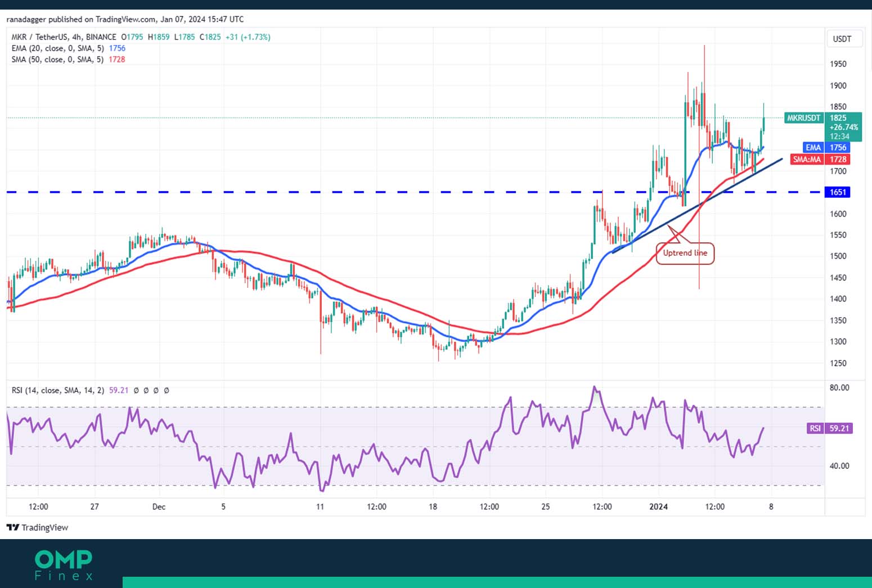This screenshot has height=588, width=872.
Task: Click the current price 1825 axis label
Action: pyautogui.click(x=838, y=118)
